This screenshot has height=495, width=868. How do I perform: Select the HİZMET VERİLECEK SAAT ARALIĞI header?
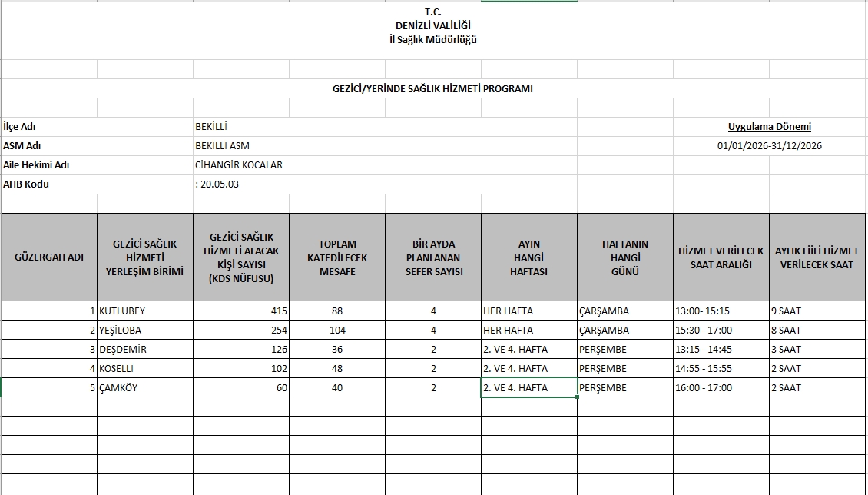tap(721, 257)
